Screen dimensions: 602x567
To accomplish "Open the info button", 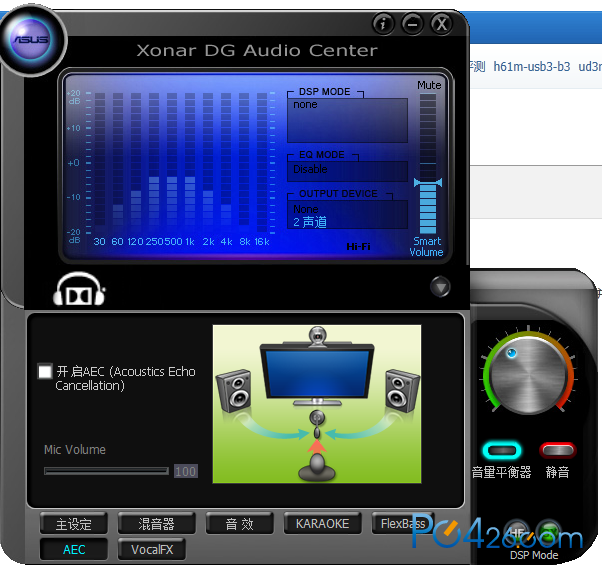I will click(x=383, y=24).
